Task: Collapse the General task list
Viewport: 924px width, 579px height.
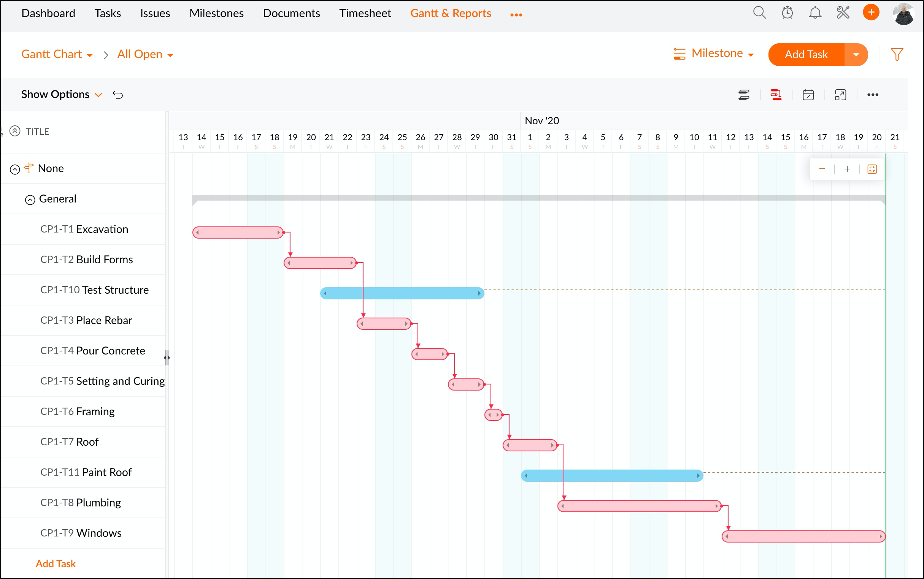Action: click(x=30, y=199)
